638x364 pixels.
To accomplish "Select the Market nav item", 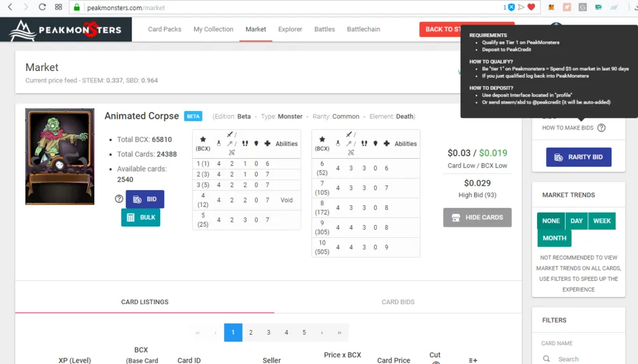I will [255, 29].
